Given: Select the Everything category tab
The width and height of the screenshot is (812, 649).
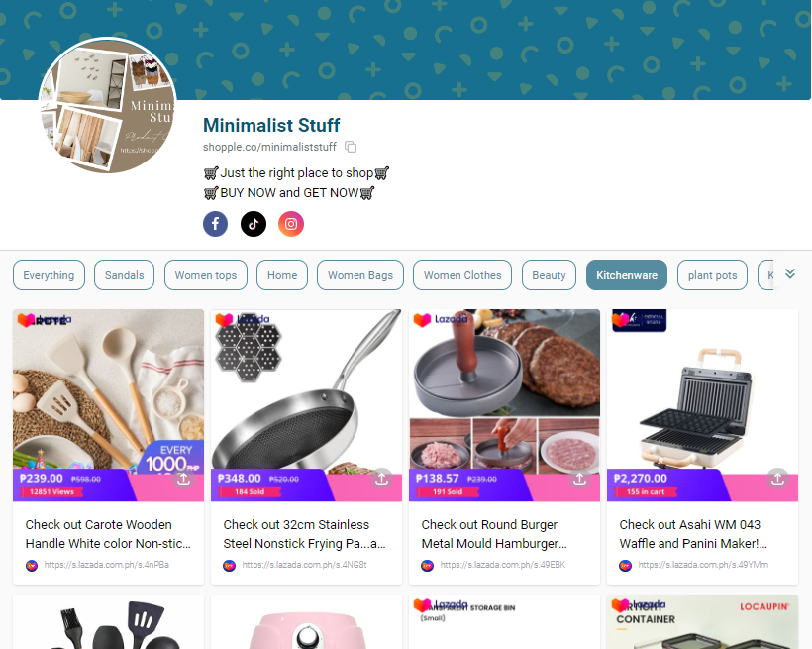Looking at the screenshot, I should coord(49,275).
